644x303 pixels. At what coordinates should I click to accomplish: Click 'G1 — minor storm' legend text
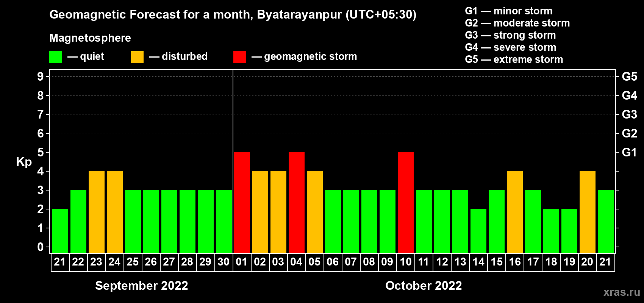(x=509, y=11)
